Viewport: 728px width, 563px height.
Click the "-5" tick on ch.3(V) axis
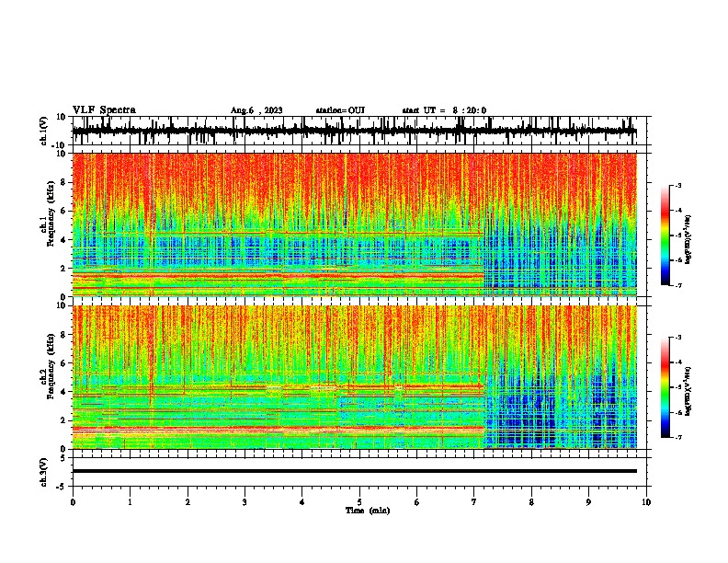(x=63, y=487)
